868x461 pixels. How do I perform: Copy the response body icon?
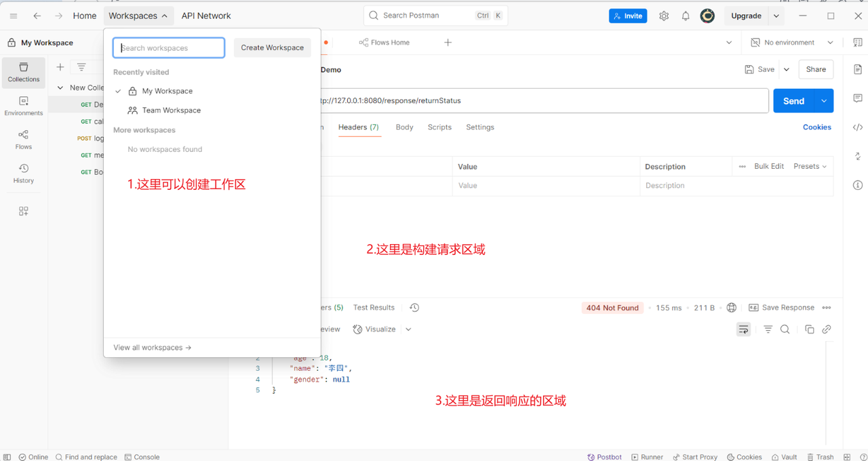point(809,329)
